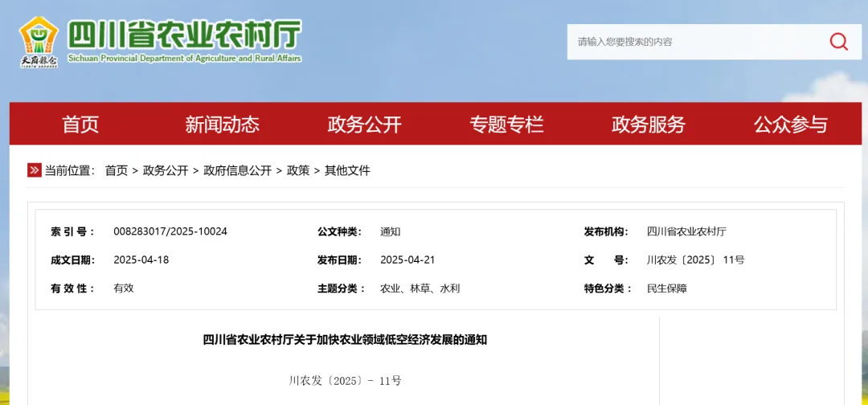The height and width of the screenshot is (405, 868).
Task: Click 政策 breadcrumb link
Action: pos(298,170)
